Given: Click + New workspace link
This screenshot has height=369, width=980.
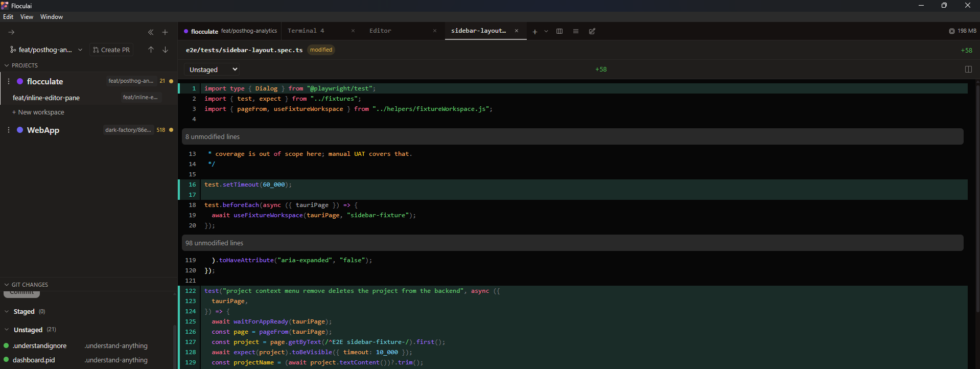Looking at the screenshot, I should tap(38, 112).
